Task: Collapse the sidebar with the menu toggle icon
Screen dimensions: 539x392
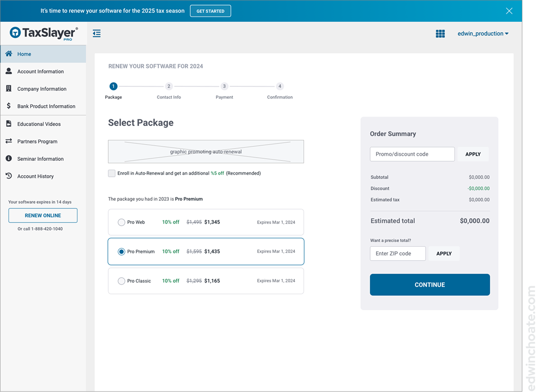Action: [x=97, y=33]
